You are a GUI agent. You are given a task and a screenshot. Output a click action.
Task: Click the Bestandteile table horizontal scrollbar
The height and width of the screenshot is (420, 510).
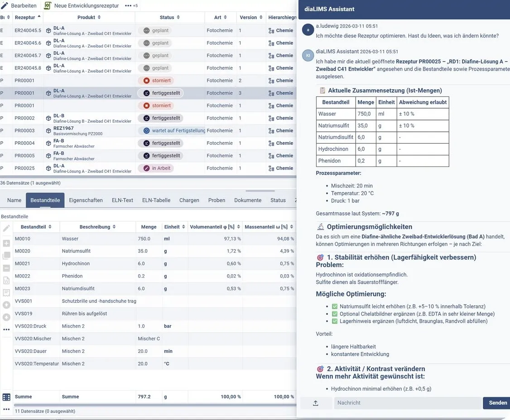pyautogui.click(x=155, y=405)
